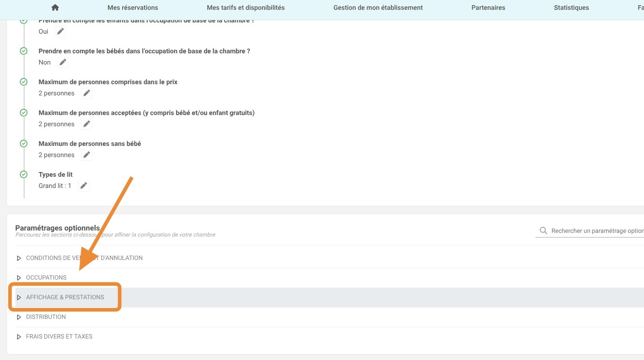Open 'Gestion de mon établissement' menu
Image resolution: width=644 pixels, height=360 pixels.
click(x=378, y=7)
